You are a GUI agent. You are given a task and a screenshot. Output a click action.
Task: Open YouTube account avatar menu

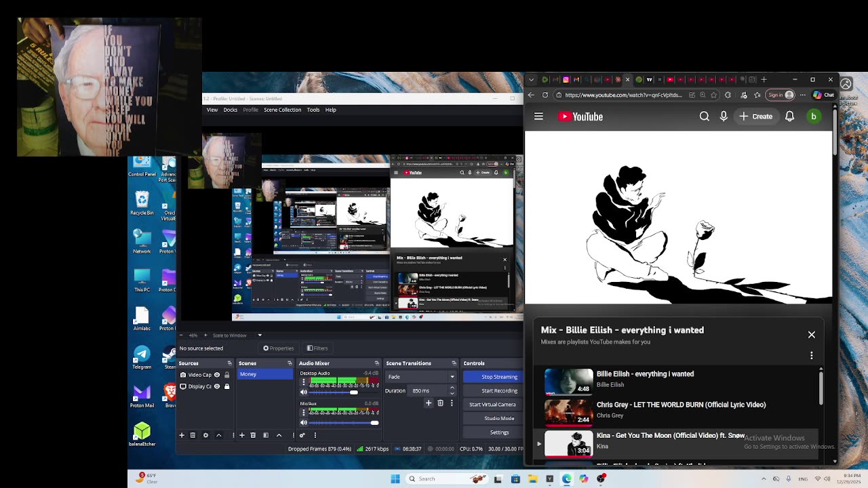pos(814,117)
